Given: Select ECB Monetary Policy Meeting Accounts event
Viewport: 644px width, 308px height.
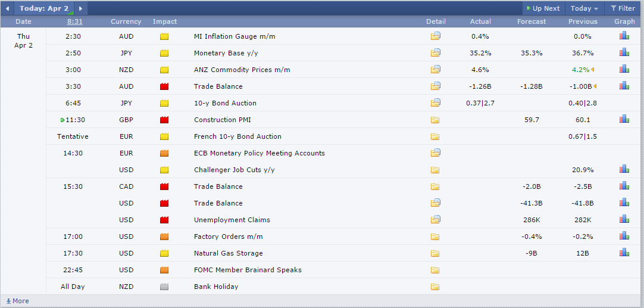Looking at the screenshot, I should pyautogui.click(x=259, y=153).
